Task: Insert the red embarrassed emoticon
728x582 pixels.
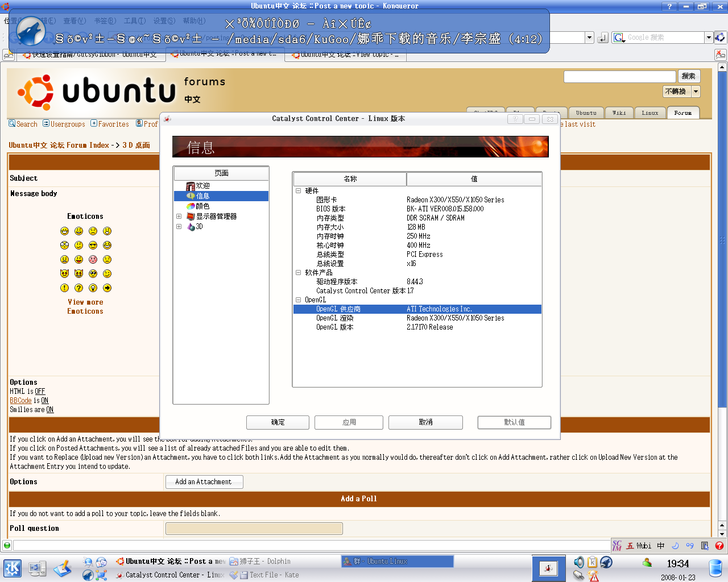Action: pos(93,259)
